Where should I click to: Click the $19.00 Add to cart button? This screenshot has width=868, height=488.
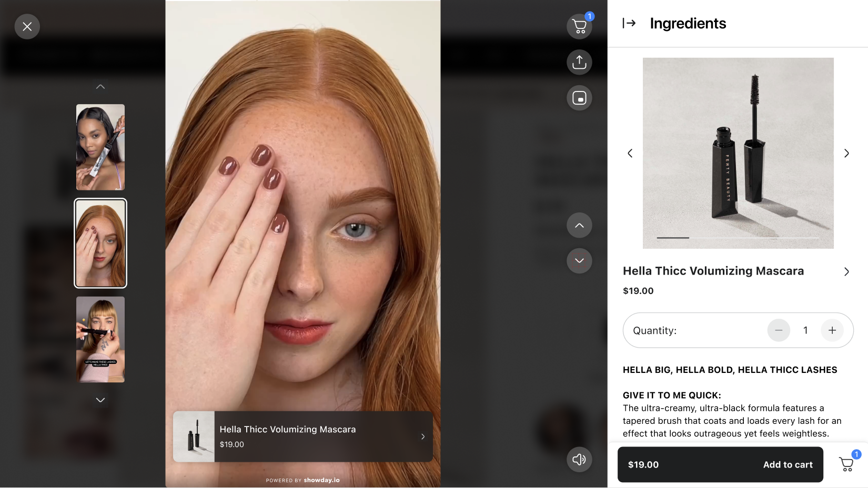coord(720,464)
